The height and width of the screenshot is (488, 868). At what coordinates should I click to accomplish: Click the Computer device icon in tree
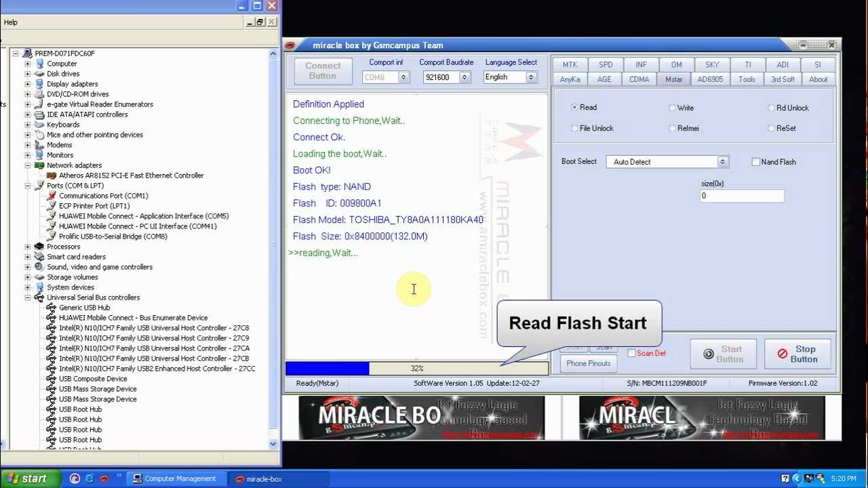(x=39, y=64)
